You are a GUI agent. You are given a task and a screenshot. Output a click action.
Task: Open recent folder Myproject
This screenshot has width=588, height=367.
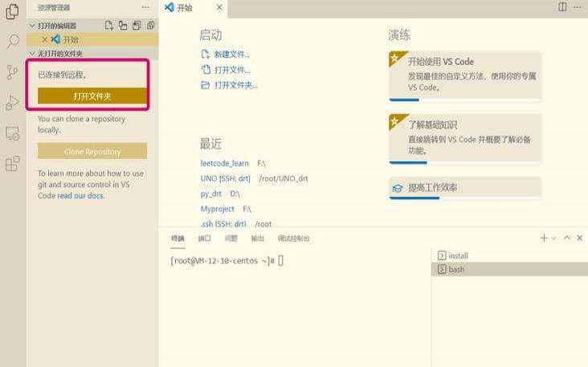click(217, 209)
